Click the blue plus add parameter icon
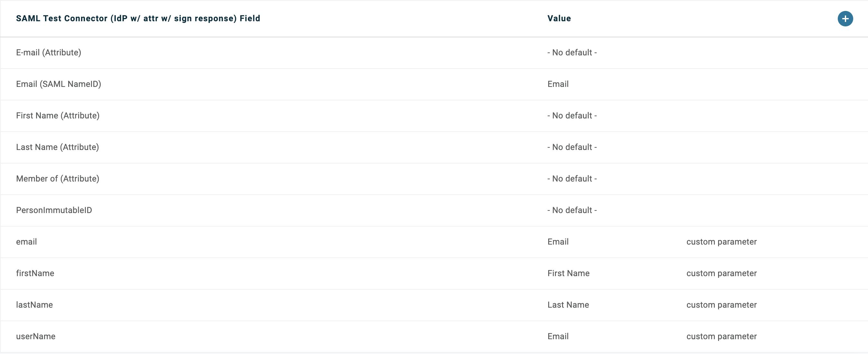868x354 pixels. tap(845, 19)
